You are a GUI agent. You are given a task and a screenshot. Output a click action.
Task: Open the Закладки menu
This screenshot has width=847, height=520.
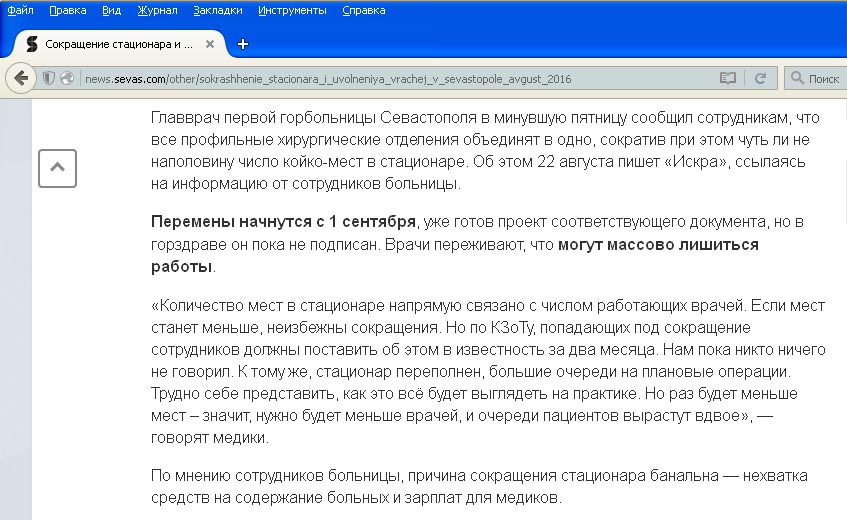218,10
